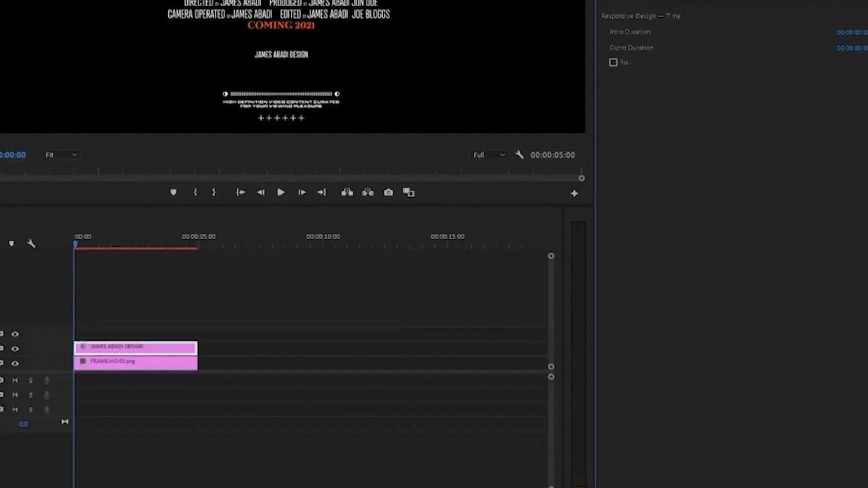Click the Intro Duration label

[x=630, y=32]
